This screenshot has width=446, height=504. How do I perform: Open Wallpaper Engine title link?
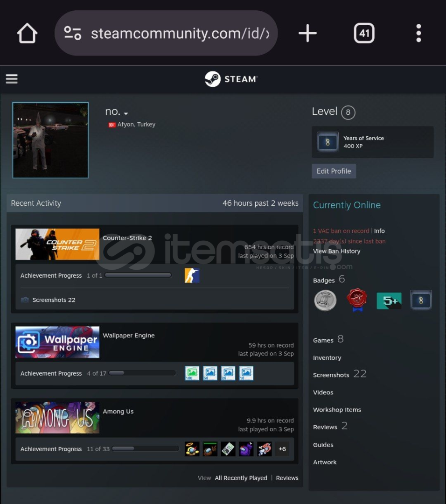(129, 335)
